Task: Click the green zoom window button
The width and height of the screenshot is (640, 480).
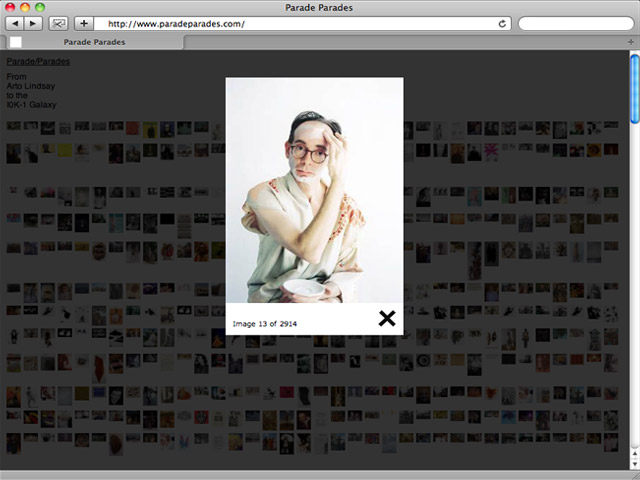Action: pos(40,7)
